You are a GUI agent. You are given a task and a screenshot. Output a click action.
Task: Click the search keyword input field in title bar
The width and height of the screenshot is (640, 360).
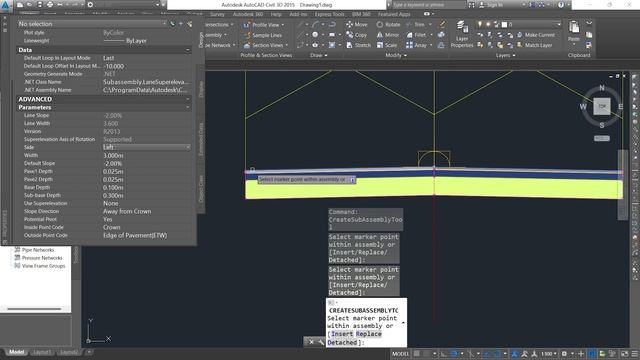tap(429, 5)
